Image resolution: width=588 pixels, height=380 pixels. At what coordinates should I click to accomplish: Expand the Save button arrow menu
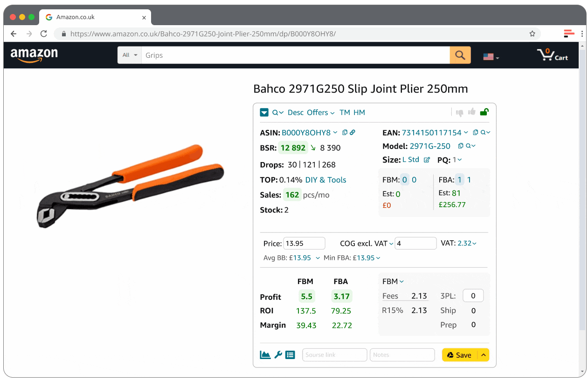click(484, 355)
